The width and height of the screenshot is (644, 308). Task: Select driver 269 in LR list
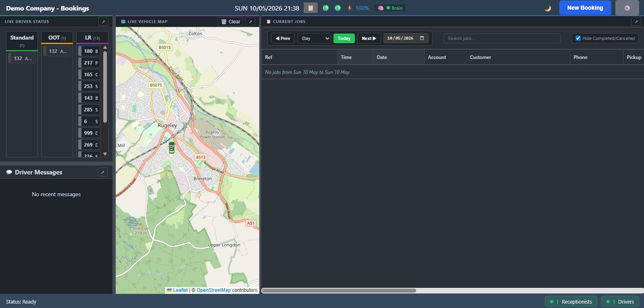[x=89, y=145]
